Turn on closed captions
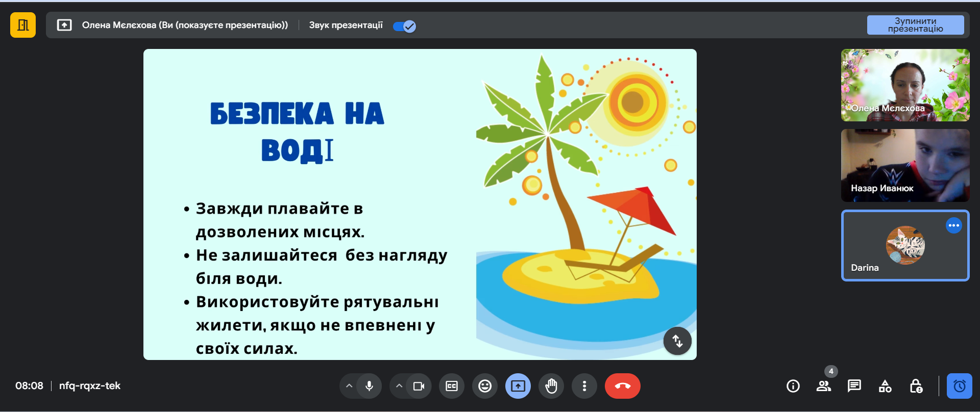The height and width of the screenshot is (412, 980). tap(452, 386)
